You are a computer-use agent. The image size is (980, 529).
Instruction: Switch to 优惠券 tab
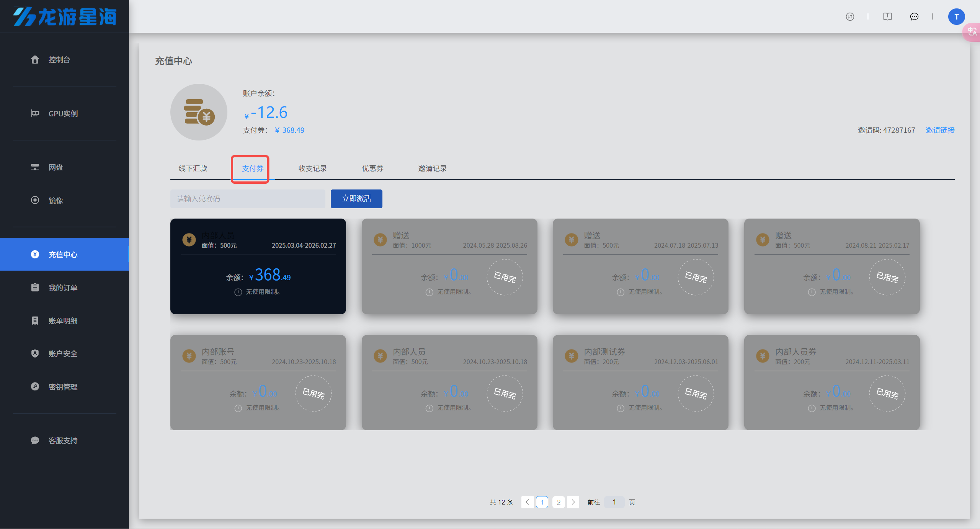(x=372, y=168)
